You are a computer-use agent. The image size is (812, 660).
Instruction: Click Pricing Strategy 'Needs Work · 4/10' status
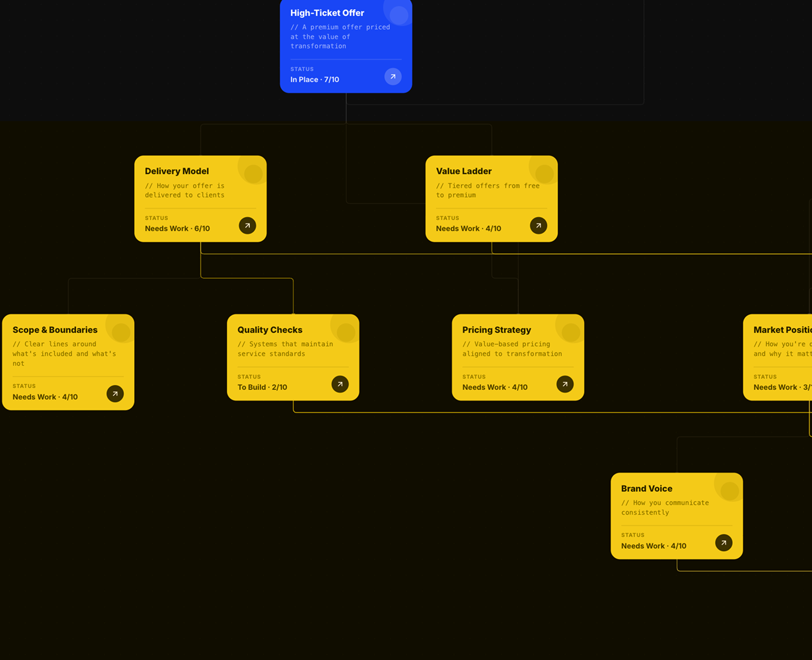click(x=495, y=387)
